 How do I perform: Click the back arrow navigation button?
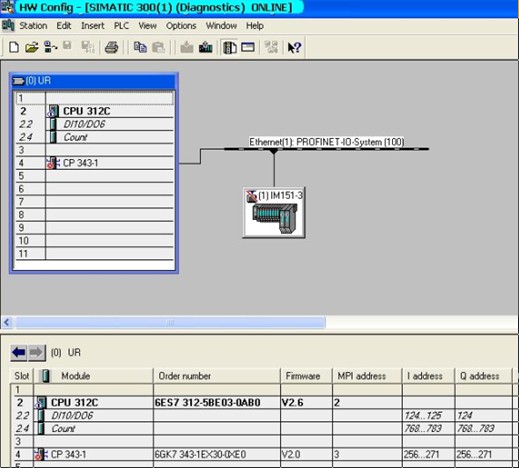[19, 352]
